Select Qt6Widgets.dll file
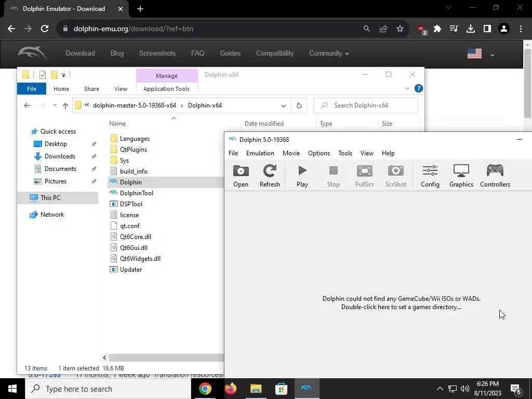The height and width of the screenshot is (399, 532). [x=140, y=259]
